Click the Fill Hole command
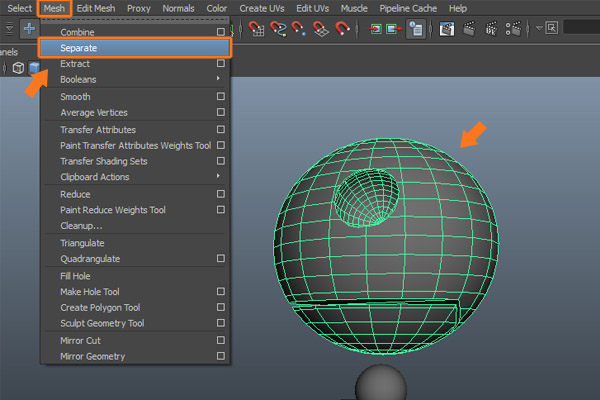Viewport: 600px width, 400px height. 75,275
